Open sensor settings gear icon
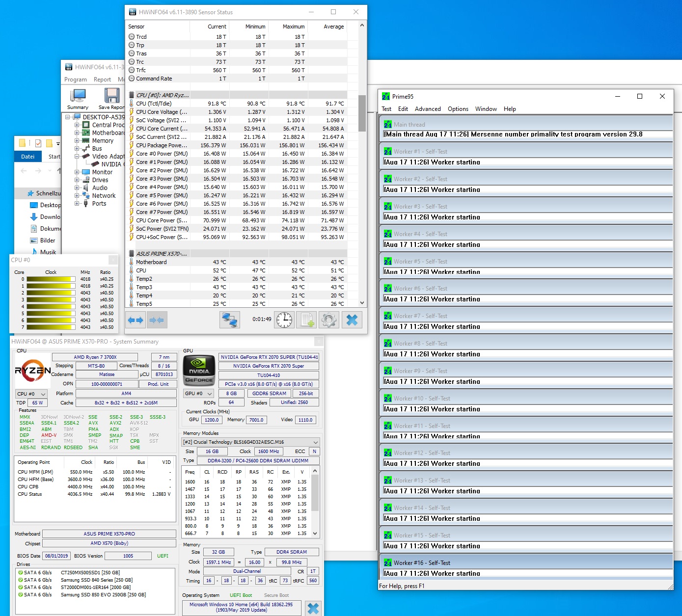The height and width of the screenshot is (616, 682). 329,320
